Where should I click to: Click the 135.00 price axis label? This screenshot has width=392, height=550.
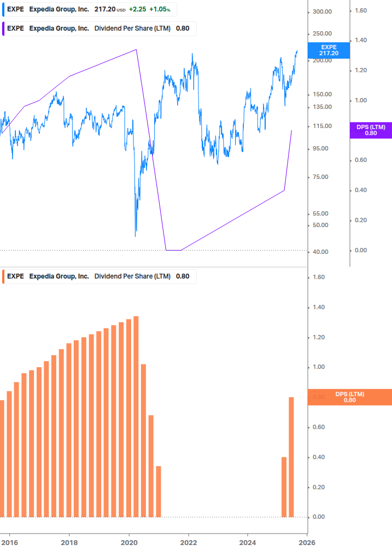tap(322, 107)
